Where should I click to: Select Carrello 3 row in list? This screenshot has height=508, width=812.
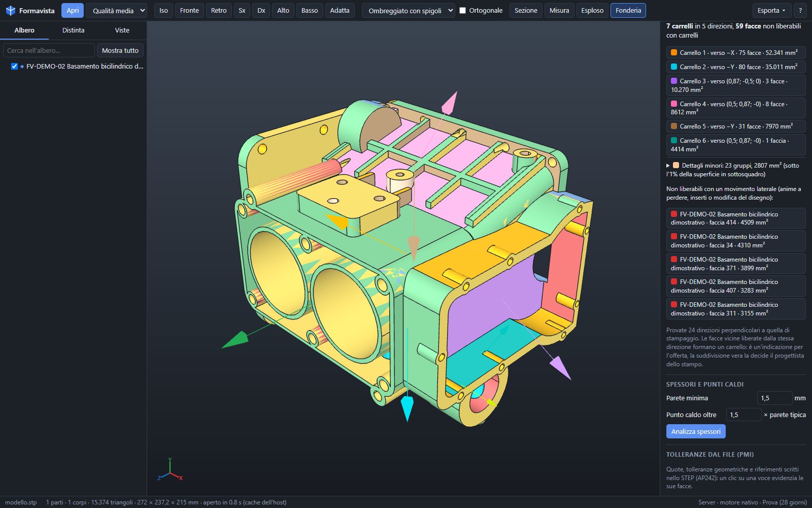(x=736, y=85)
